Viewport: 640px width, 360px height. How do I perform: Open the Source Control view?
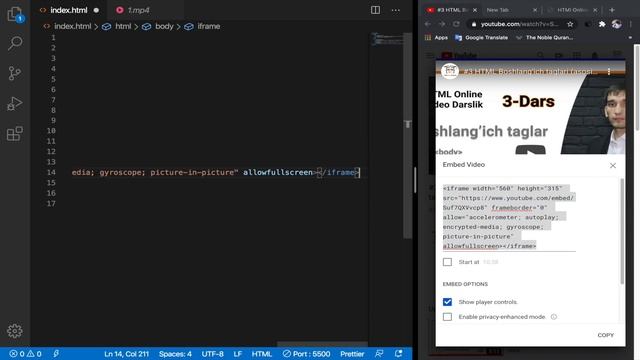pos(15,73)
